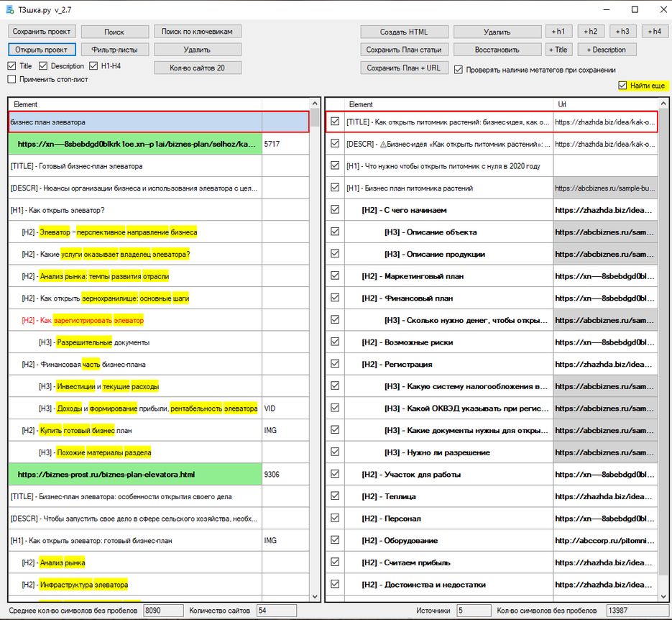The width and height of the screenshot is (672, 620).
Task: Click the Поиск button
Action: (114, 32)
